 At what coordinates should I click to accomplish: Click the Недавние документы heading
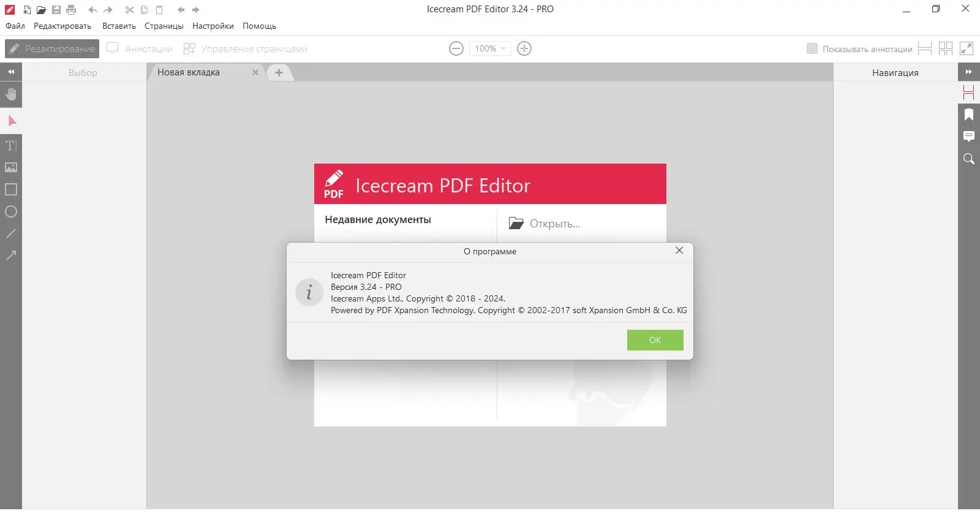tap(378, 219)
